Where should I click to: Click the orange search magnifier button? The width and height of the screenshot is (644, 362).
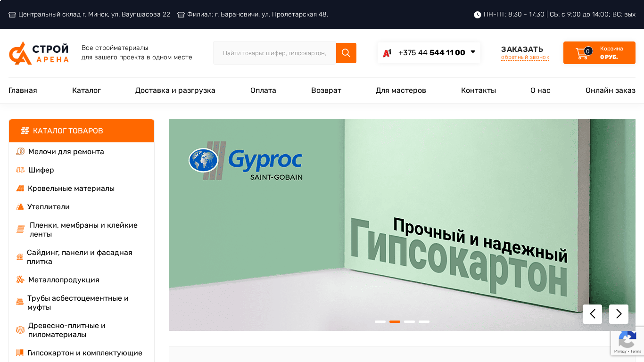[346, 53]
